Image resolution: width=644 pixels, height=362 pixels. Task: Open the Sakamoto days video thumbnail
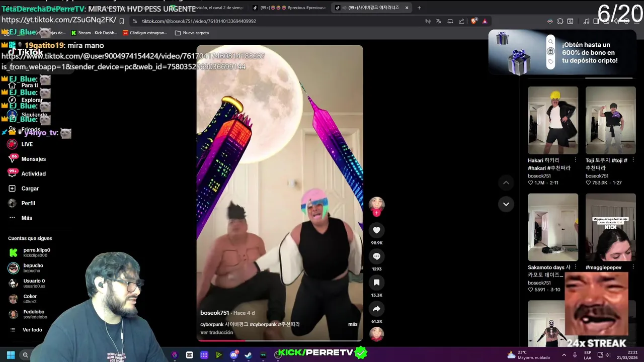click(553, 227)
